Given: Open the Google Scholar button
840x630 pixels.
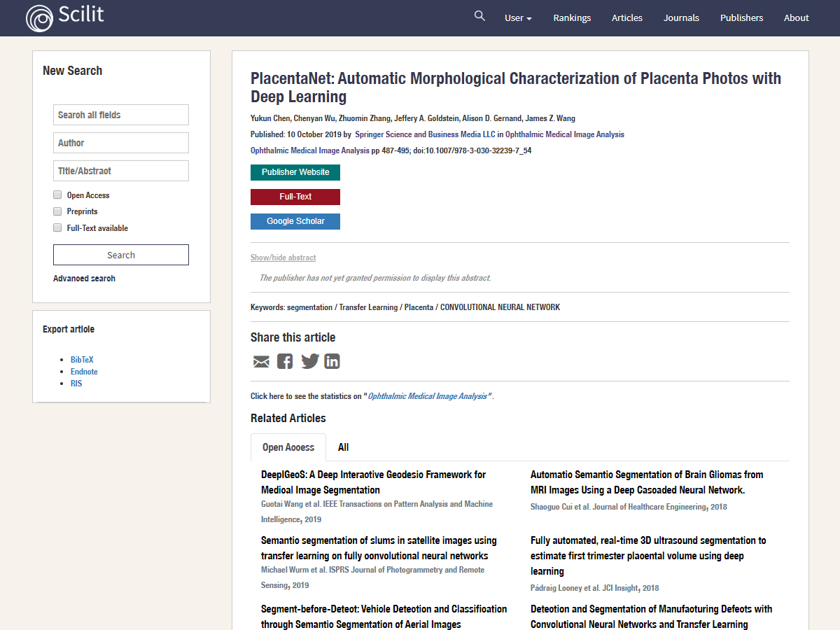Looking at the screenshot, I should tap(295, 221).
